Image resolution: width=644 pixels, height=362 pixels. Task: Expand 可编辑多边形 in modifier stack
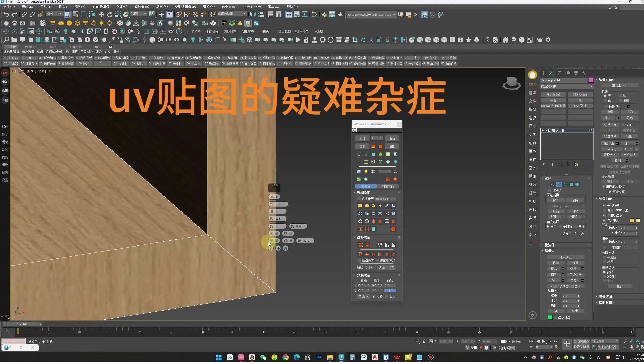point(543,130)
